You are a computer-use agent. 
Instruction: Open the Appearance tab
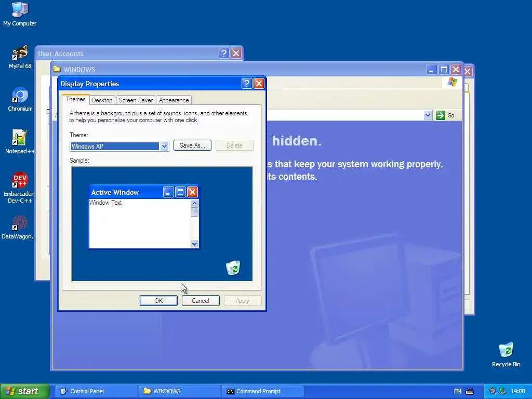174,100
